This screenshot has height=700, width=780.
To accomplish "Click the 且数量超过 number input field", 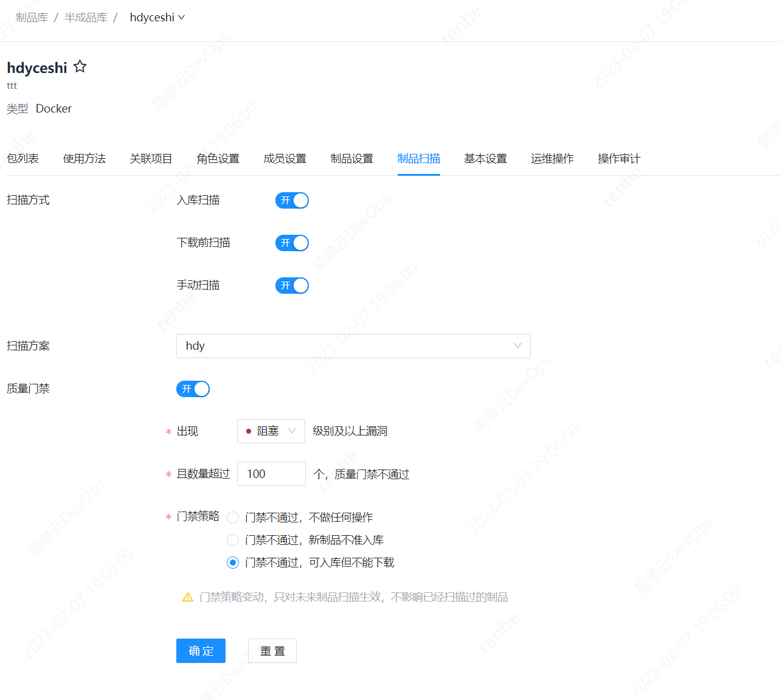I will [271, 474].
